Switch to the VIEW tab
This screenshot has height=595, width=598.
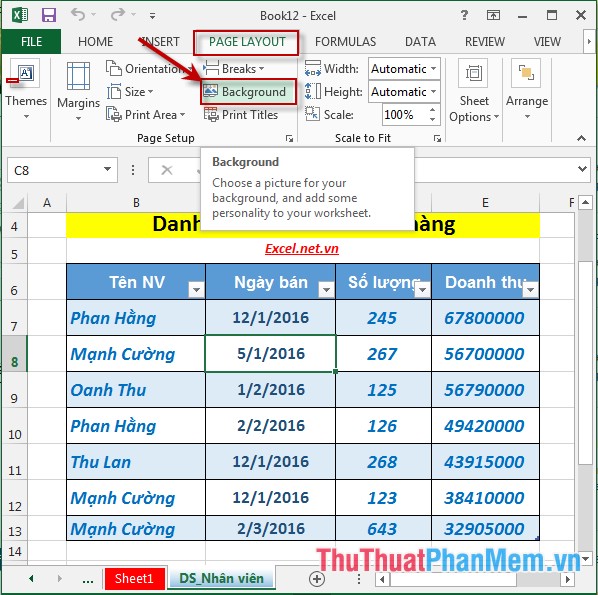[x=547, y=41]
